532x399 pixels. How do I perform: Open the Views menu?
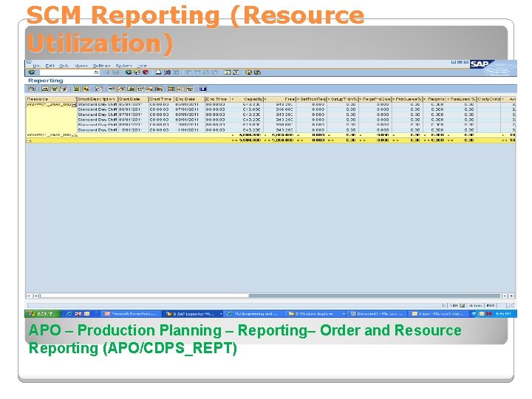tap(81, 66)
